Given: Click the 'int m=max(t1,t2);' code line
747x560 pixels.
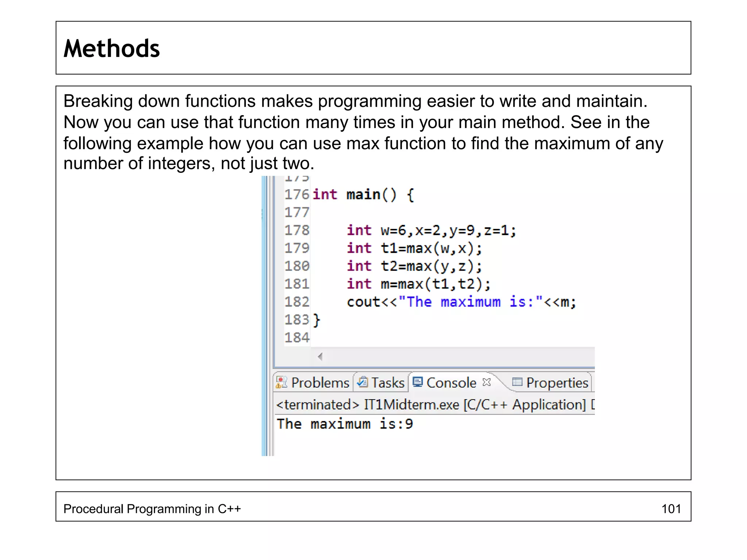Looking at the screenshot, I should 419,284.
